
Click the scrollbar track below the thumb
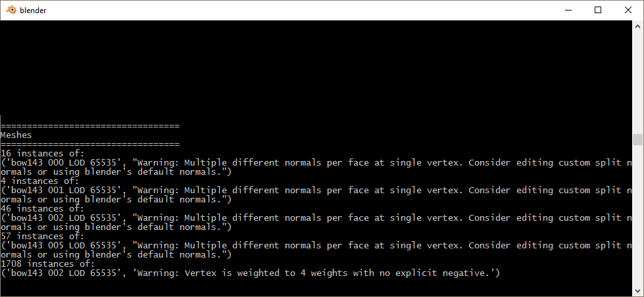[637, 217]
